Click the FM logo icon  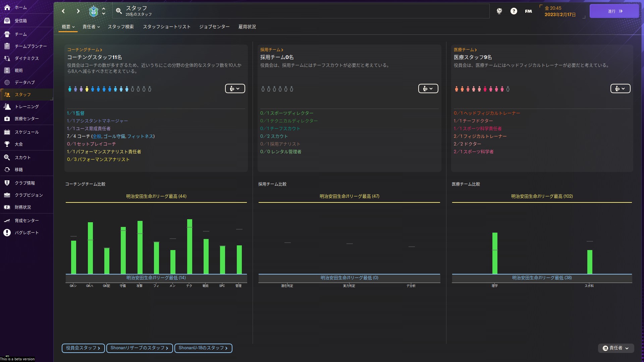click(528, 11)
